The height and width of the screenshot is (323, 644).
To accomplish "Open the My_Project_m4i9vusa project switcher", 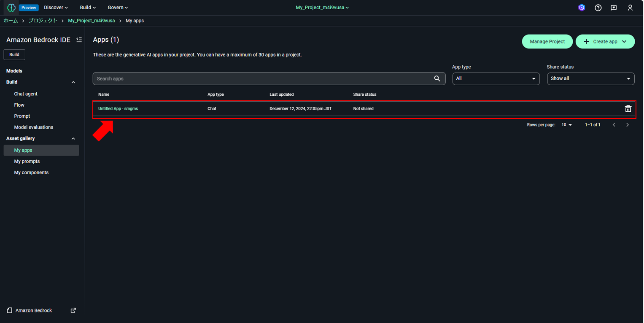I will (322, 8).
